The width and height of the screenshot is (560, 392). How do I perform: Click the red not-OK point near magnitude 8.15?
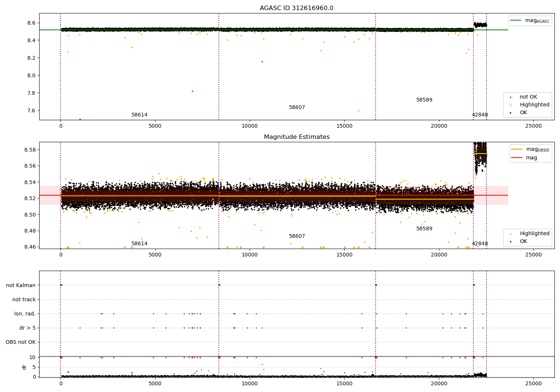pyautogui.click(x=262, y=62)
